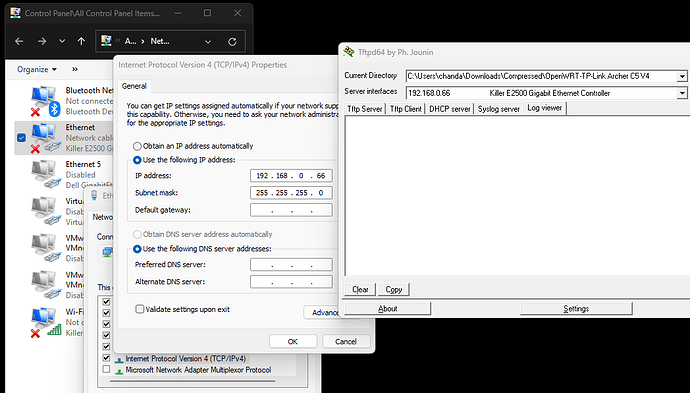Switch to the DHCP server tab
The height and width of the screenshot is (393, 690).
click(450, 109)
